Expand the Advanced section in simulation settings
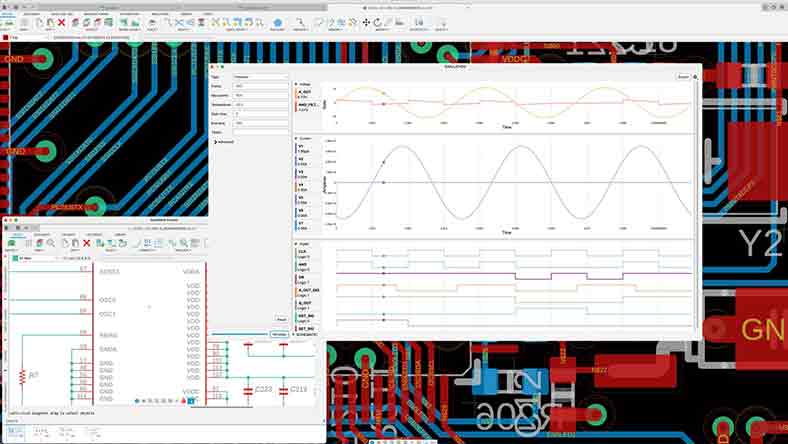788x444 pixels. tap(224, 142)
